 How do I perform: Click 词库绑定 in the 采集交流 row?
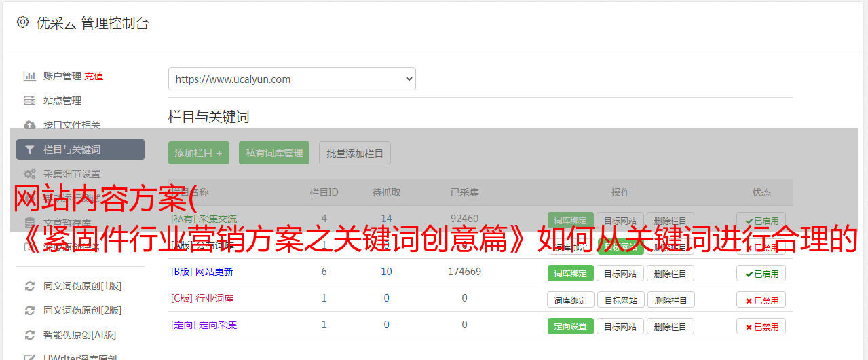[x=570, y=221]
